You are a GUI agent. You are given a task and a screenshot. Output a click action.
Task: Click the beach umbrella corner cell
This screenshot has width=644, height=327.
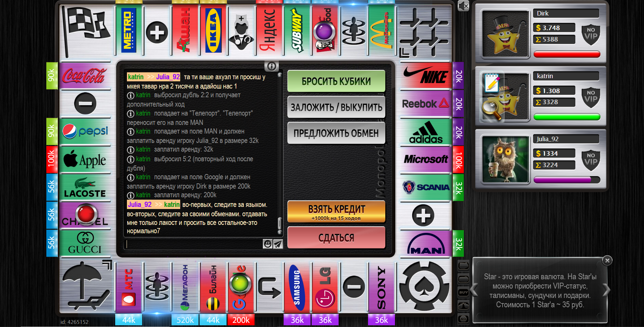click(86, 286)
